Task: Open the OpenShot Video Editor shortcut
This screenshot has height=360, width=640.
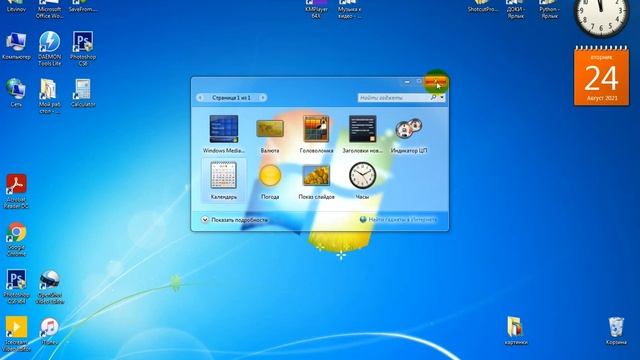Action: tap(50, 287)
